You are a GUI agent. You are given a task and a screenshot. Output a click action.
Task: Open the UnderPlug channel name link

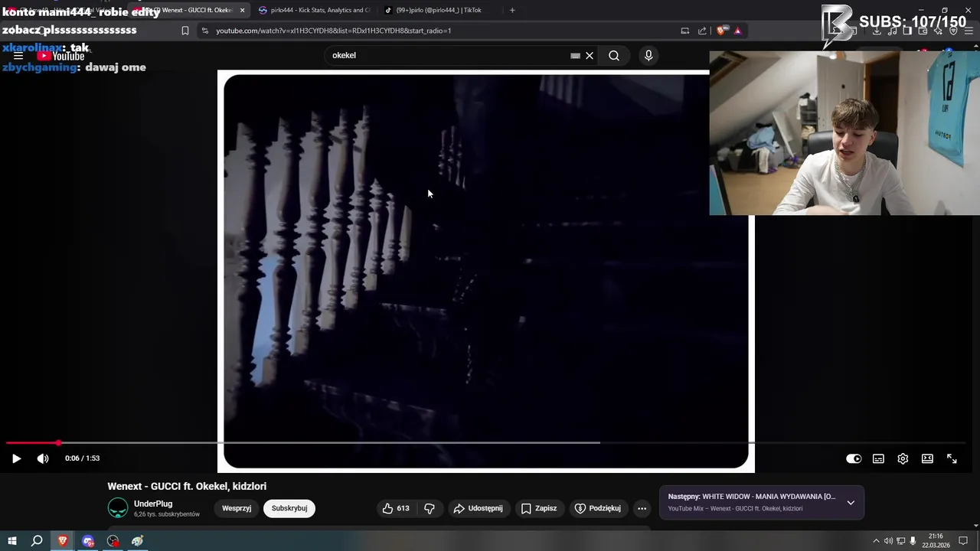point(153,504)
